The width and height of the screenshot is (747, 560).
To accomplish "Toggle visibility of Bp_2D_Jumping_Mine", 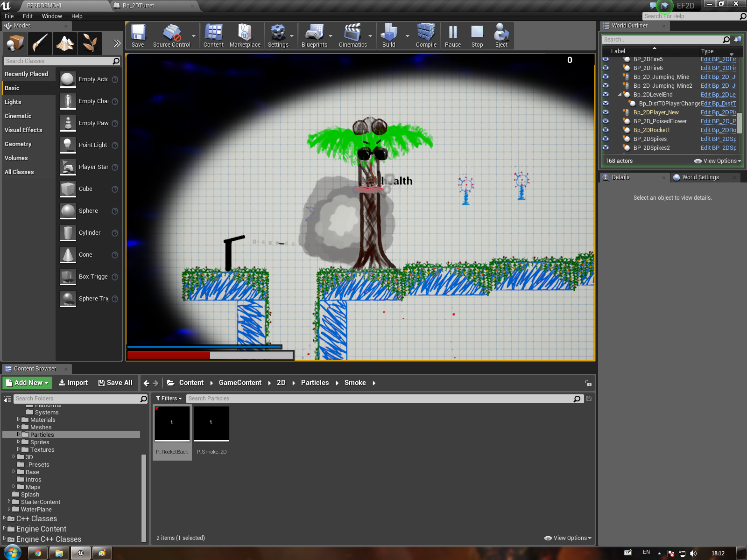I will click(x=606, y=77).
